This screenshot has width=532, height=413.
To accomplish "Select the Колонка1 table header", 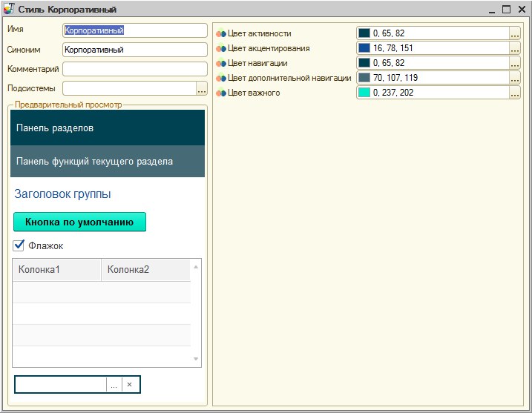I will (56, 270).
